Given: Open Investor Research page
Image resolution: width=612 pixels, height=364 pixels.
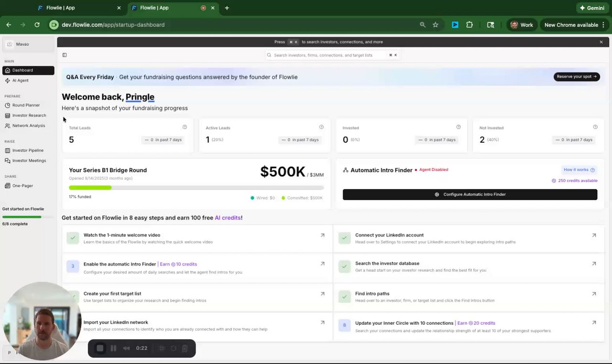Looking at the screenshot, I should pos(28,115).
